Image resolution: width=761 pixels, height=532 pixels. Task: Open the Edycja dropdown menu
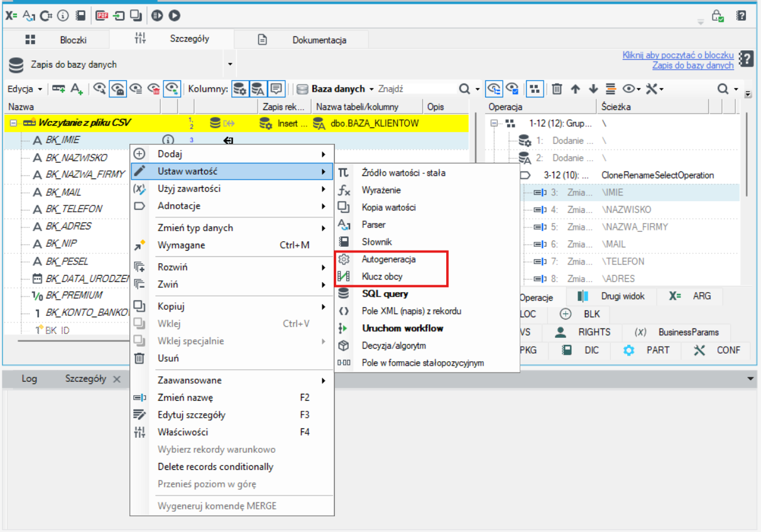pyautogui.click(x=25, y=89)
